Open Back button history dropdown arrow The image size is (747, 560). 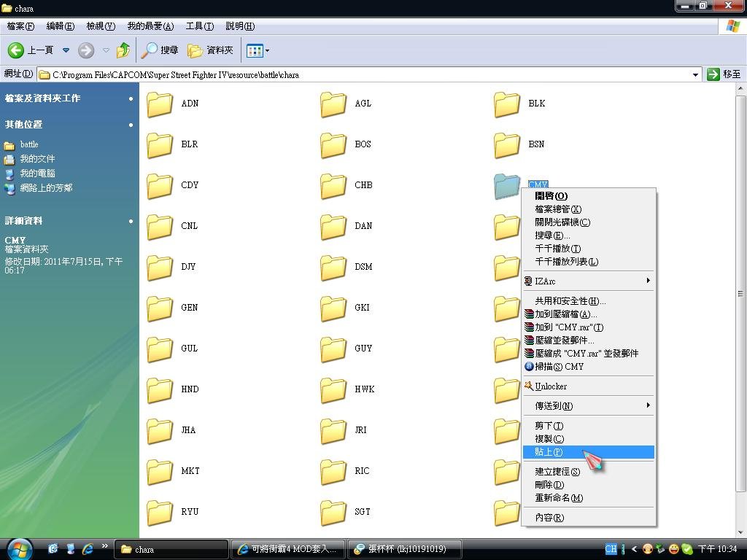66,50
